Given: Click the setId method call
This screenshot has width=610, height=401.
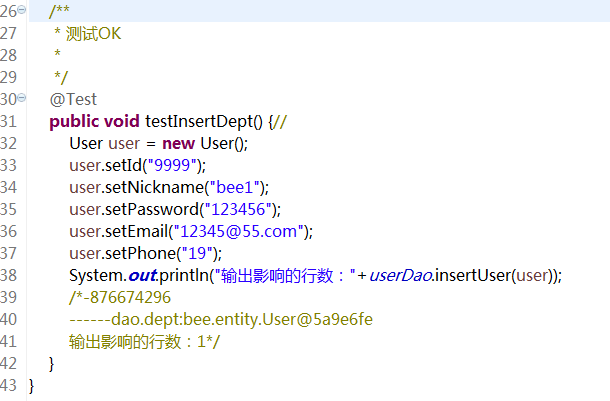Looking at the screenshot, I should 124,165.
